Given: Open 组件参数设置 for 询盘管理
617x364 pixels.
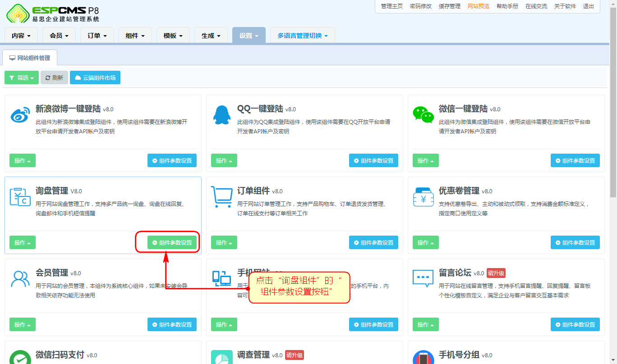Looking at the screenshot, I should click(172, 242).
